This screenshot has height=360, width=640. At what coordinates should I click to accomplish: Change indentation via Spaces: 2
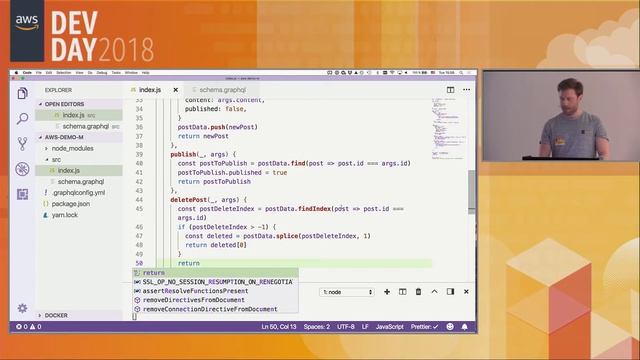[317, 327]
